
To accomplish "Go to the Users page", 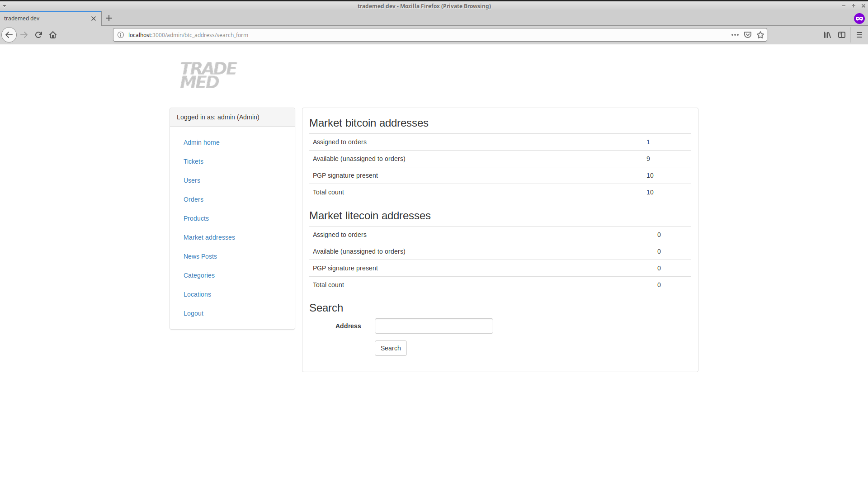I will click(192, 180).
